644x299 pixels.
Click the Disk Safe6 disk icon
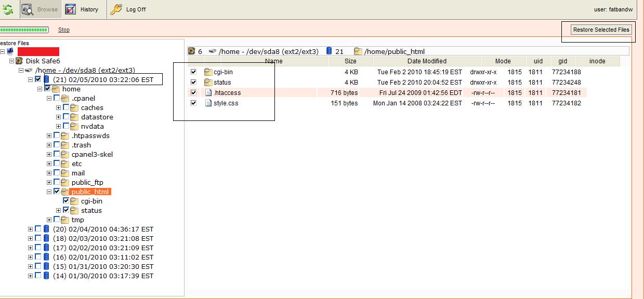[x=19, y=61]
